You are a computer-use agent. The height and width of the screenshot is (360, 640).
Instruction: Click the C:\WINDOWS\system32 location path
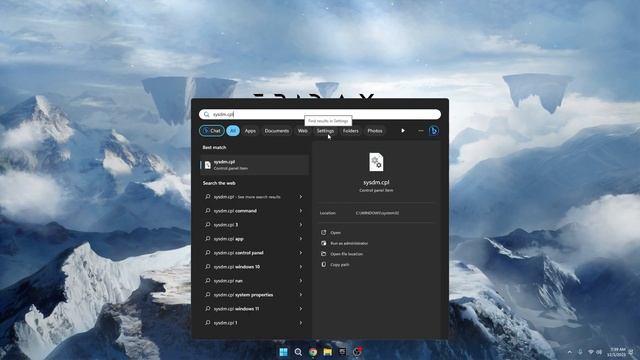click(x=377, y=213)
